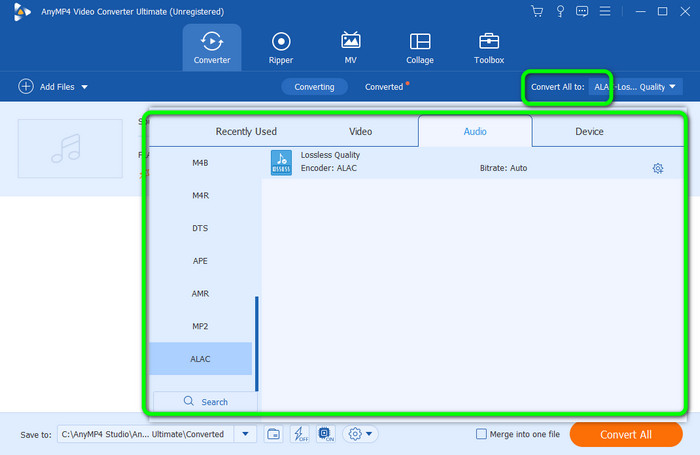
Task: Open the feedback chat icon
Action: coord(582,11)
